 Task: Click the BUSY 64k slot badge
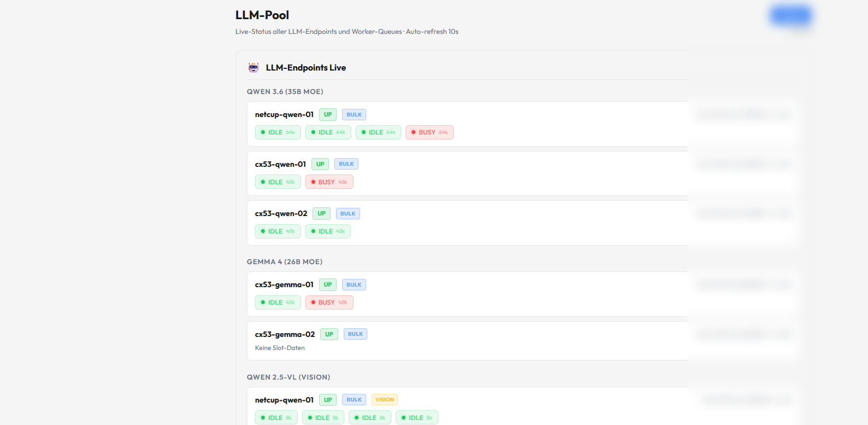[430, 132]
